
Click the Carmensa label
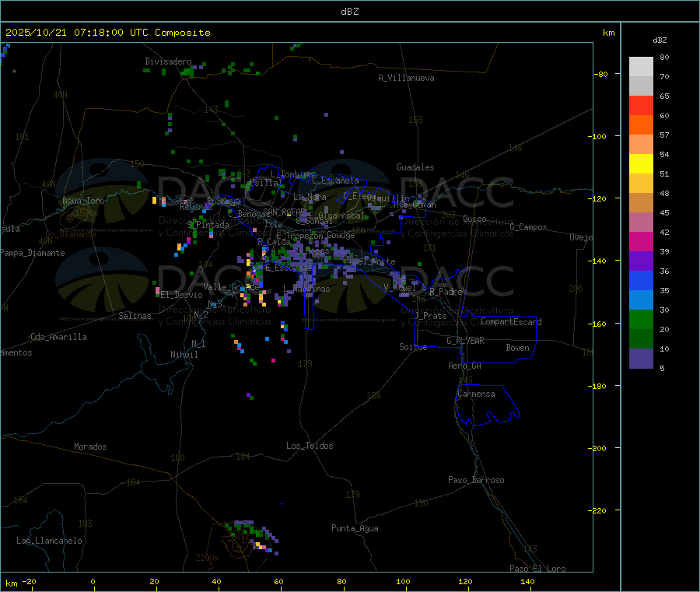tap(476, 394)
